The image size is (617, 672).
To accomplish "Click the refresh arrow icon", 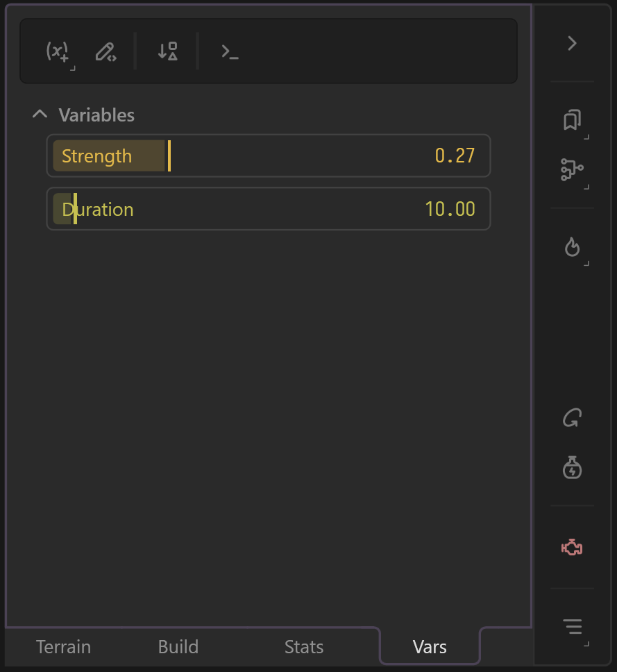I will (x=572, y=418).
